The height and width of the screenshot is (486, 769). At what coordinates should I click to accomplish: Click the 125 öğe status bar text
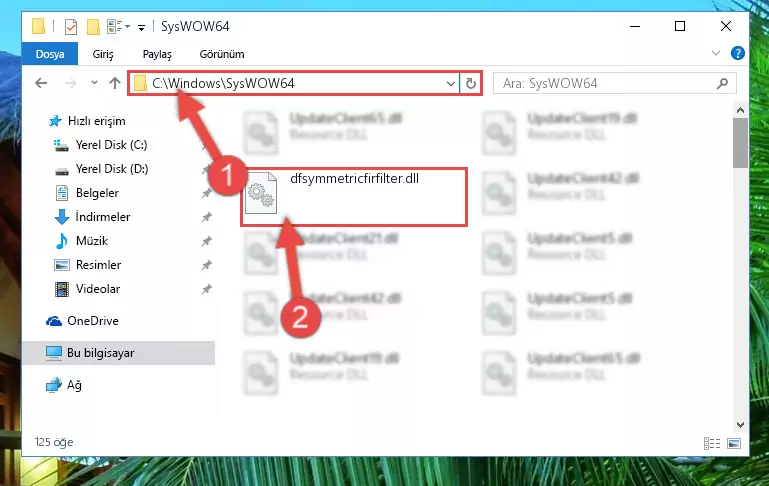[53, 442]
